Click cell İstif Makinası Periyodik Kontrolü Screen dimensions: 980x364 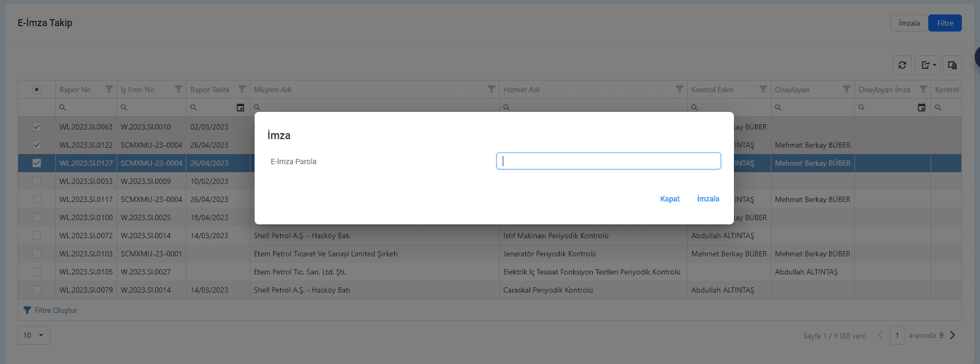(556, 236)
